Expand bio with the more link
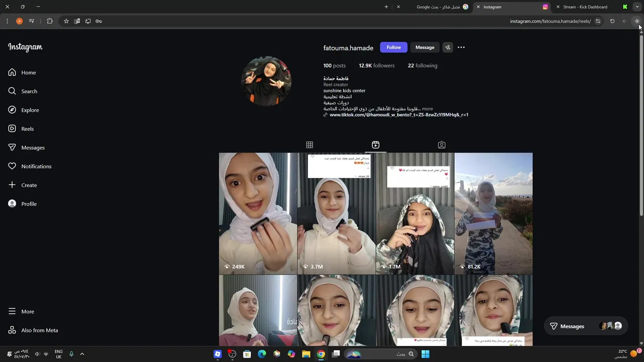This screenshot has height=362, width=644. pos(427,109)
